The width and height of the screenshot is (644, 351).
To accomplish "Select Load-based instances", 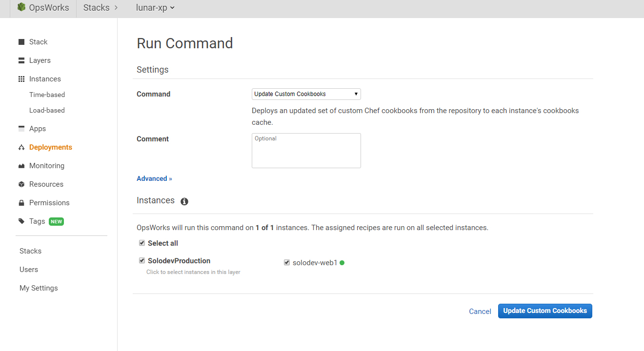I will coord(47,110).
